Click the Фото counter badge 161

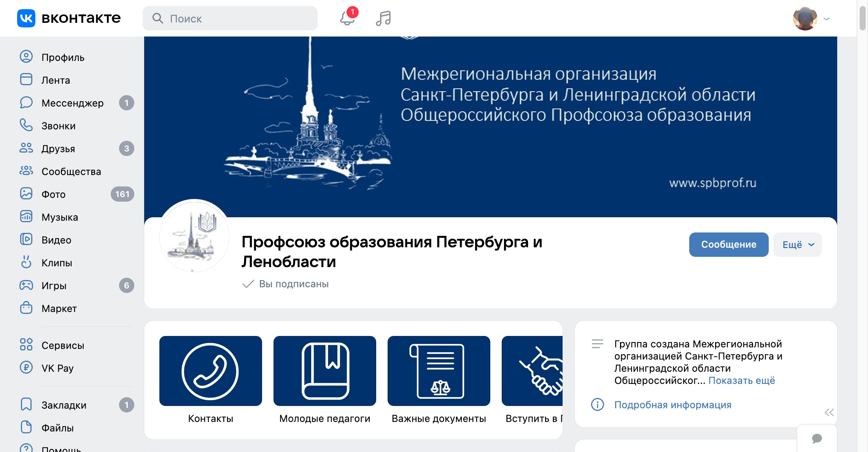[122, 194]
